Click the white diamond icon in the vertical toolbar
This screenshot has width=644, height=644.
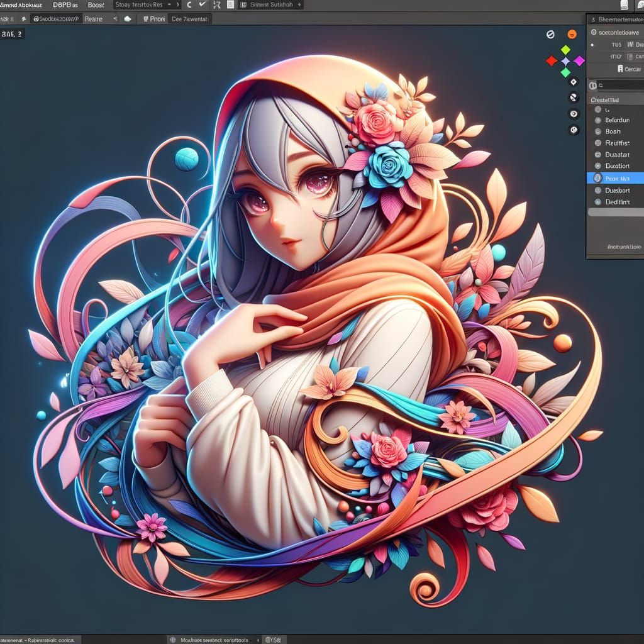coord(565,61)
